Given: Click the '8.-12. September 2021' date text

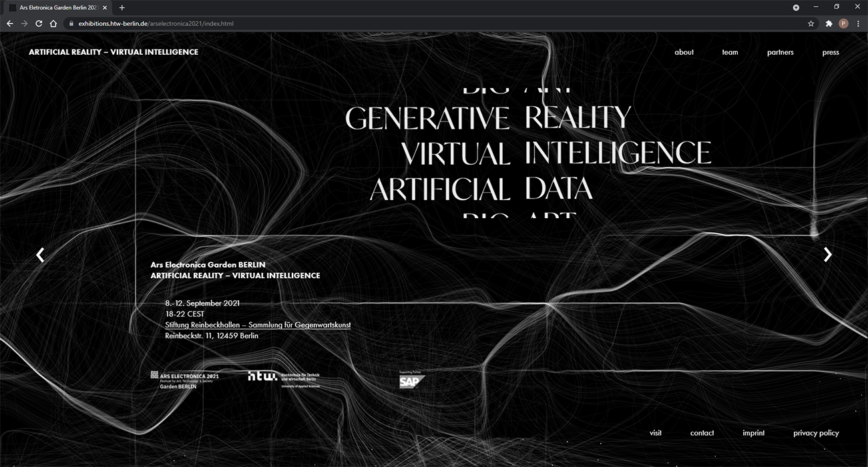Looking at the screenshot, I should point(202,304).
